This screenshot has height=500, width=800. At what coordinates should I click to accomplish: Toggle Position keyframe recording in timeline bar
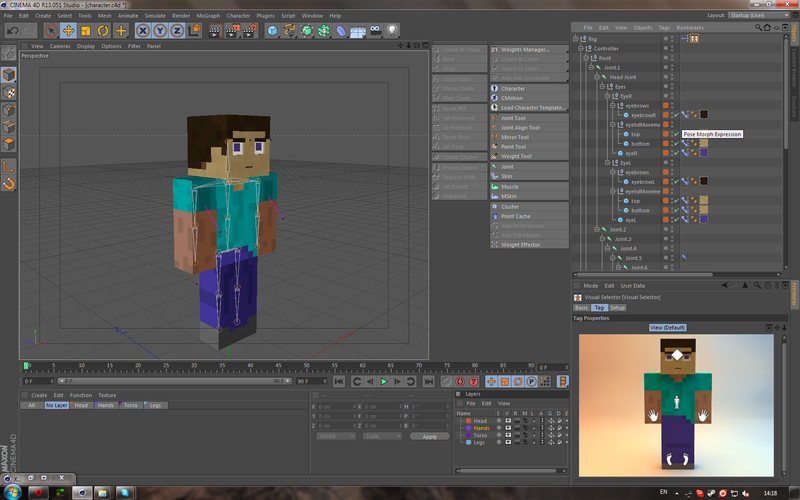(x=491, y=381)
